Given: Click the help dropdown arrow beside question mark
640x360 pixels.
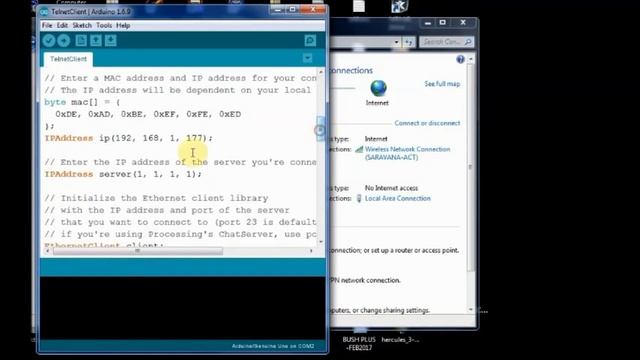Looking at the screenshot, I should click(471, 59).
